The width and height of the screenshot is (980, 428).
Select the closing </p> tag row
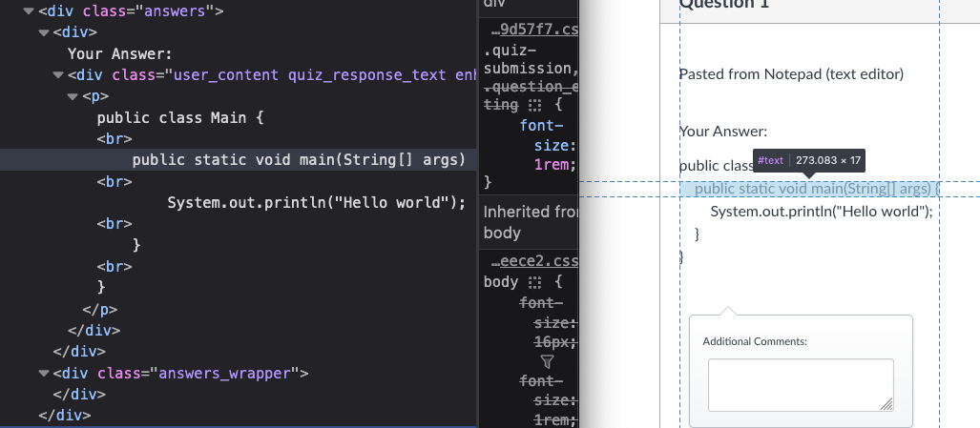[100, 309]
